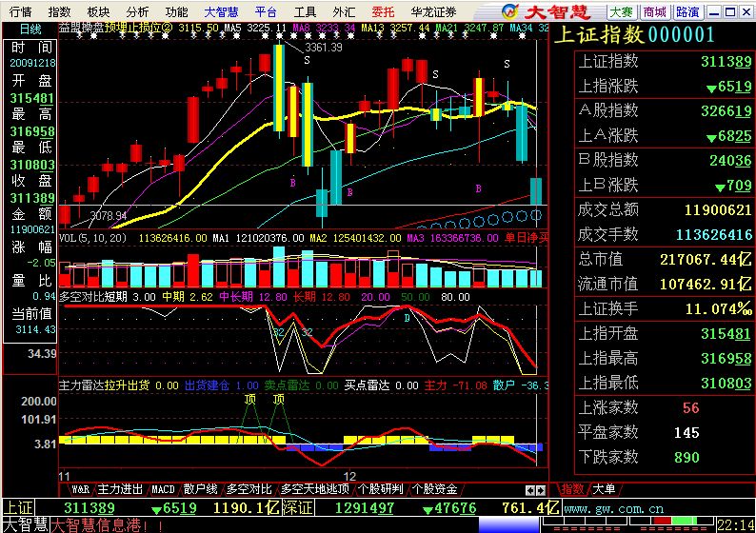Switch to the 个股研判 tab
The image size is (756, 533).
pyautogui.click(x=381, y=489)
